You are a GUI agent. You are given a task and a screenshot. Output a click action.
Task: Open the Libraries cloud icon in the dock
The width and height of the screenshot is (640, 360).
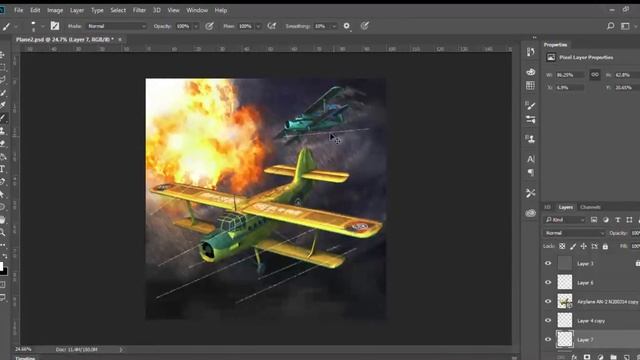[531, 213]
